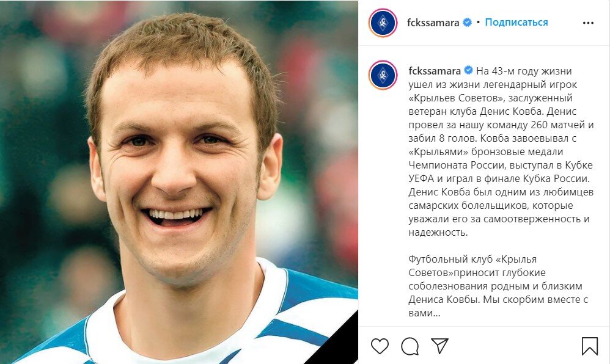The image size is (610, 364).
Task: Share the post using the paper plane icon
Action: [440, 346]
